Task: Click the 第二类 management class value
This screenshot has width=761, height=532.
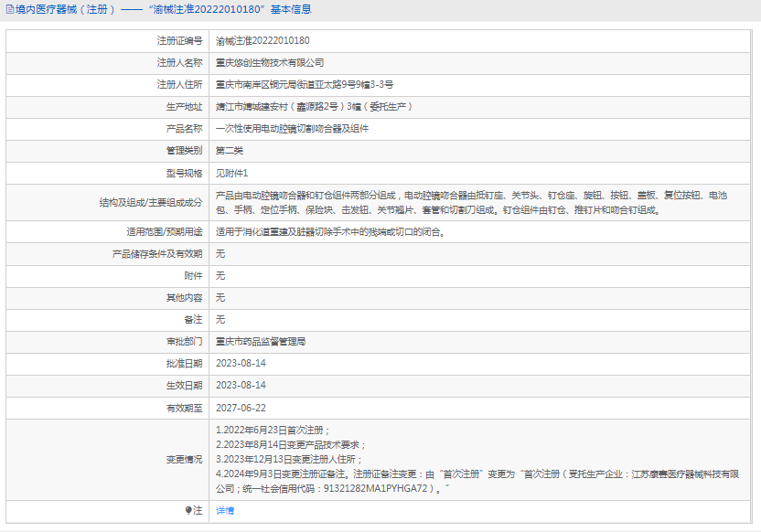Action: [x=230, y=151]
